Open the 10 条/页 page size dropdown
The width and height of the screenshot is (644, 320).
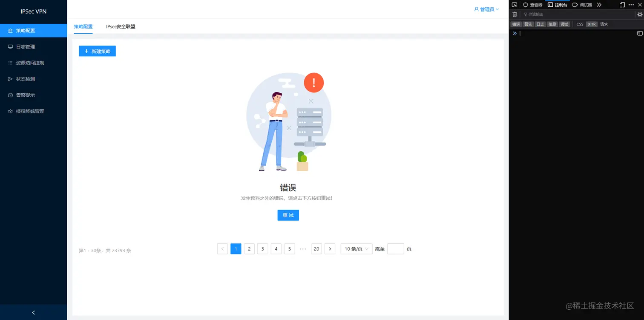[x=356, y=249]
